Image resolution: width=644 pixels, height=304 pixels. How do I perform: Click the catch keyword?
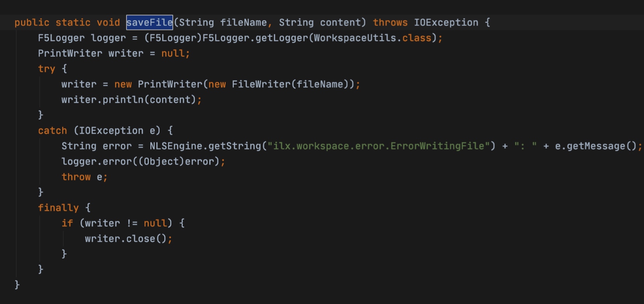[52, 131]
